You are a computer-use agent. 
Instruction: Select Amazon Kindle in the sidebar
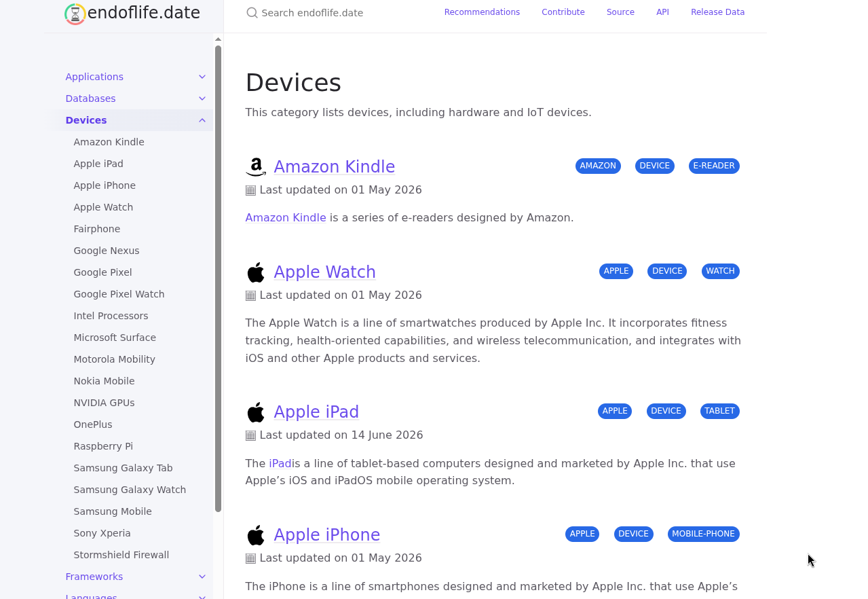109,142
